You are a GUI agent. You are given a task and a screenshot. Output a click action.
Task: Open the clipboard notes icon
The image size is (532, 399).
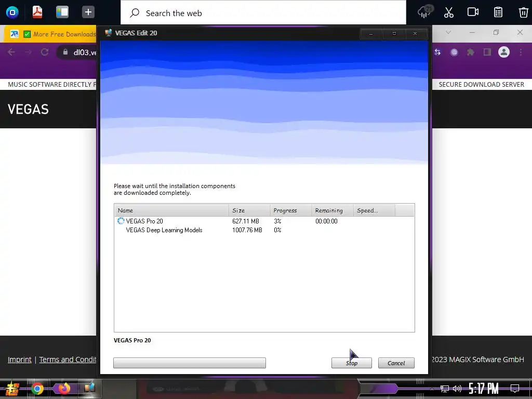pos(498,12)
